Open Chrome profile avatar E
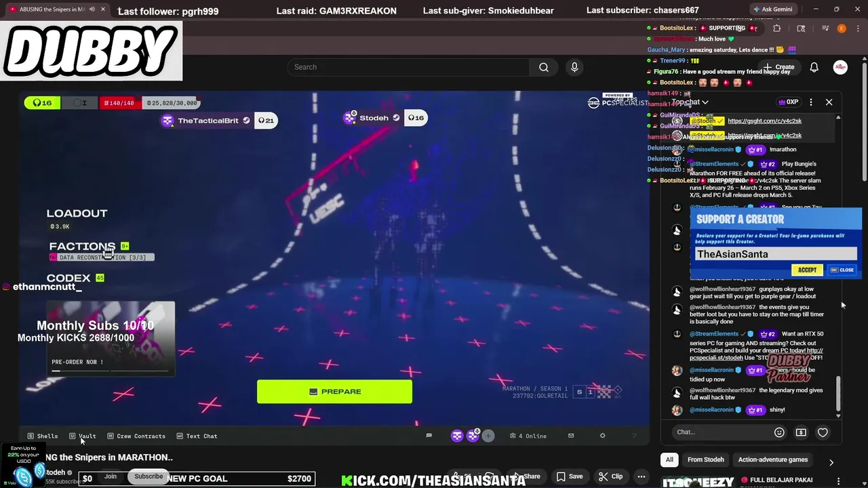 click(842, 28)
